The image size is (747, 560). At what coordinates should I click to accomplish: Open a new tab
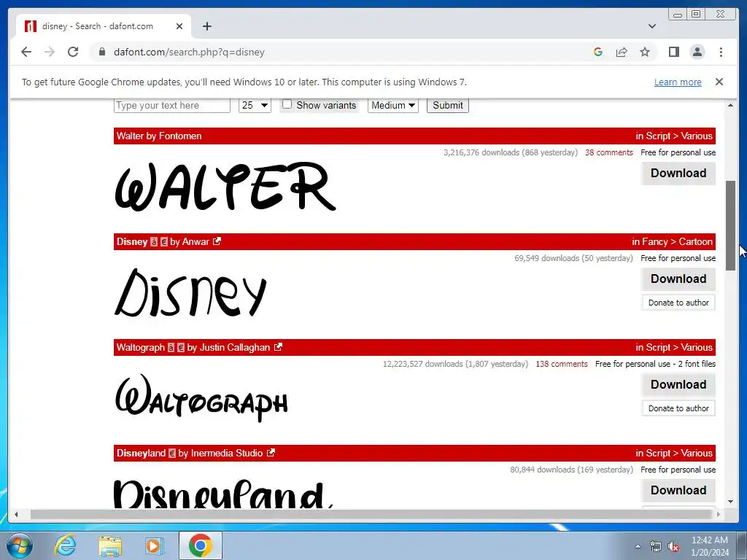(x=206, y=26)
